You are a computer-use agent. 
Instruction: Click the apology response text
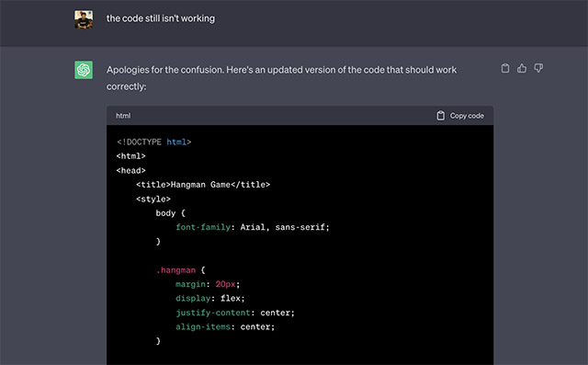(282, 78)
